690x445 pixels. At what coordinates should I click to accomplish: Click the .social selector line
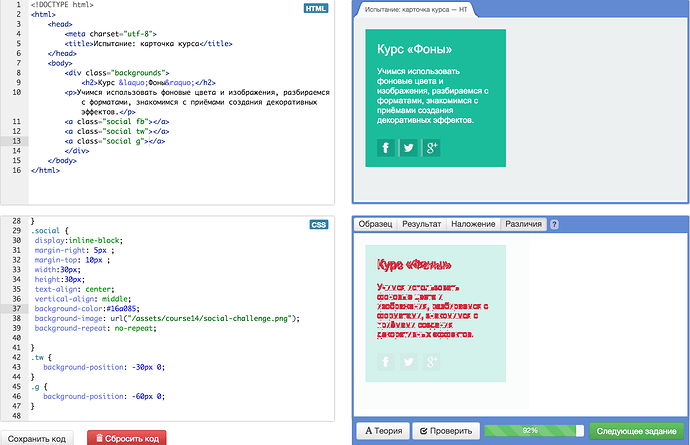[50, 231]
